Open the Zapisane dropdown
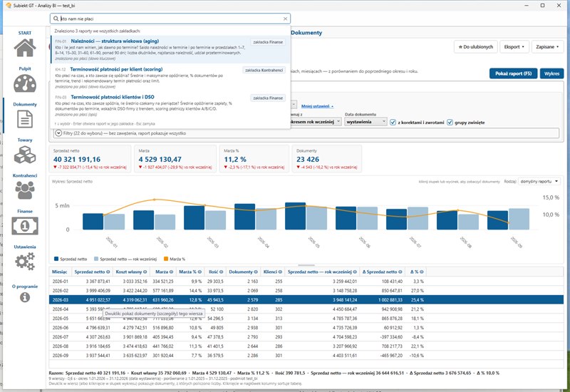570x392 pixels. [x=547, y=47]
